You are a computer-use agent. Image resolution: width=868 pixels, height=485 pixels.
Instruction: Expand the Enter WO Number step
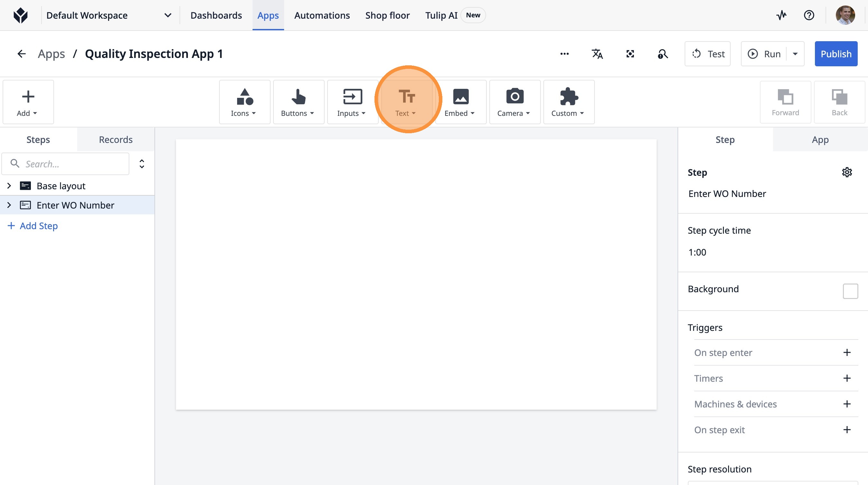tap(9, 205)
